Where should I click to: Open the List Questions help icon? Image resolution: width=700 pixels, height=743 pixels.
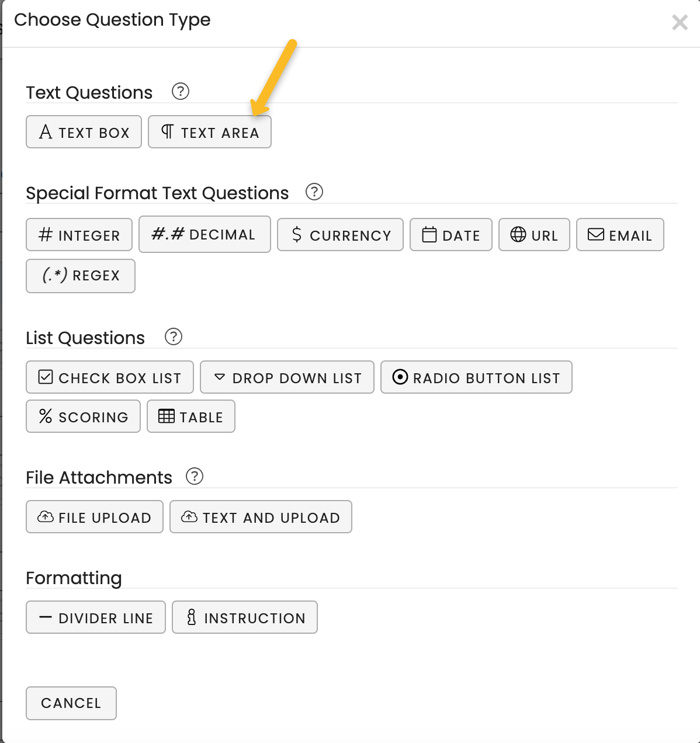click(172, 336)
